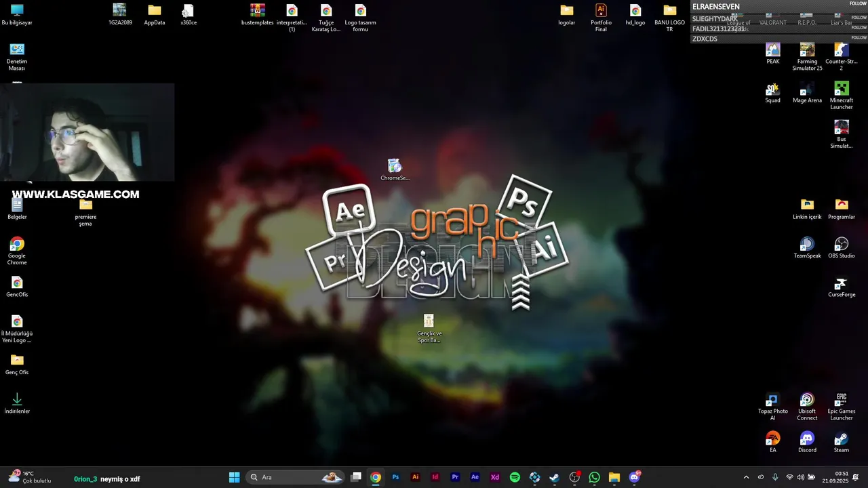Open the BANU LOGO TR folder
This screenshot has height=488, width=868.
coord(669,18)
